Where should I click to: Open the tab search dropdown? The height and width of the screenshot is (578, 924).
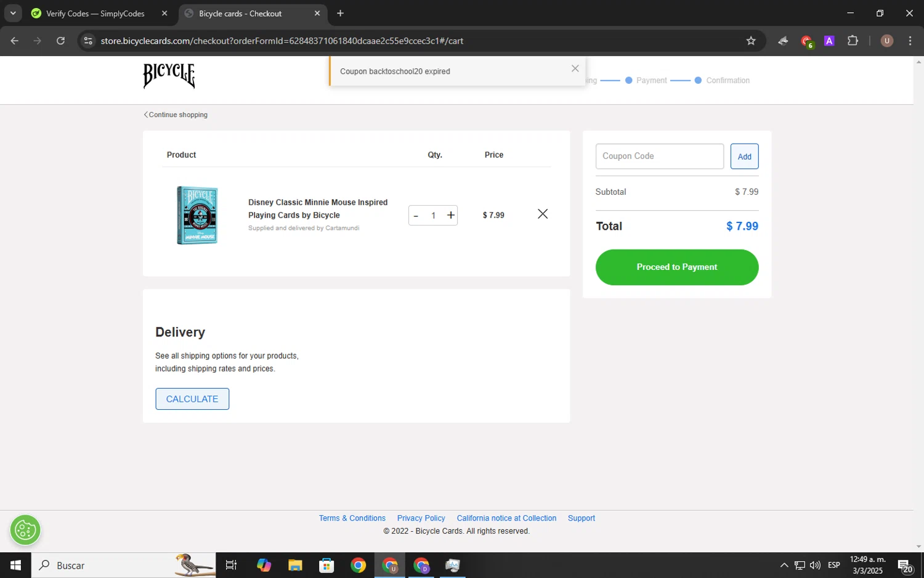click(13, 14)
